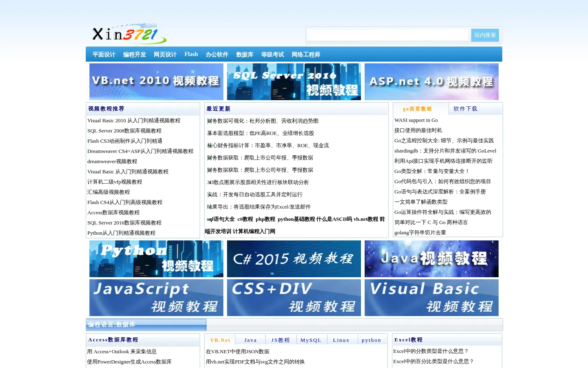This screenshot has width=588, height=368.
Task: Open the C# 2015 视频教程 banner
Action: coord(294,259)
